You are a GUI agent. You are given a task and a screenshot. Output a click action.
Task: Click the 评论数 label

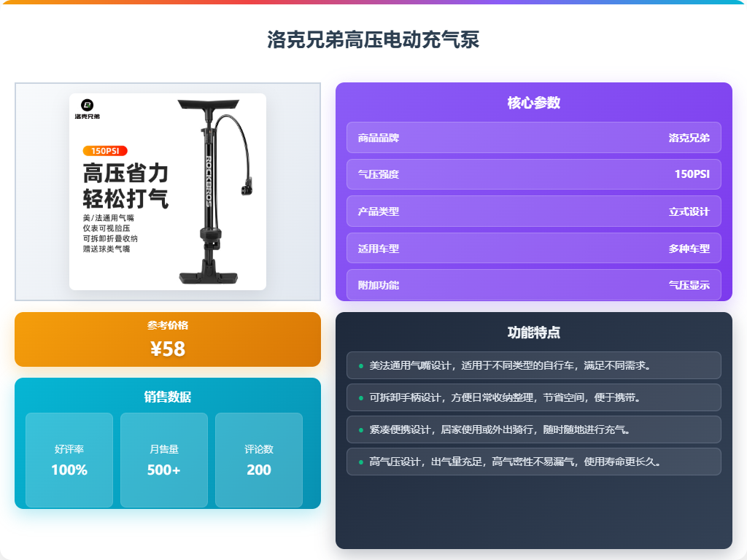(x=259, y=449)
